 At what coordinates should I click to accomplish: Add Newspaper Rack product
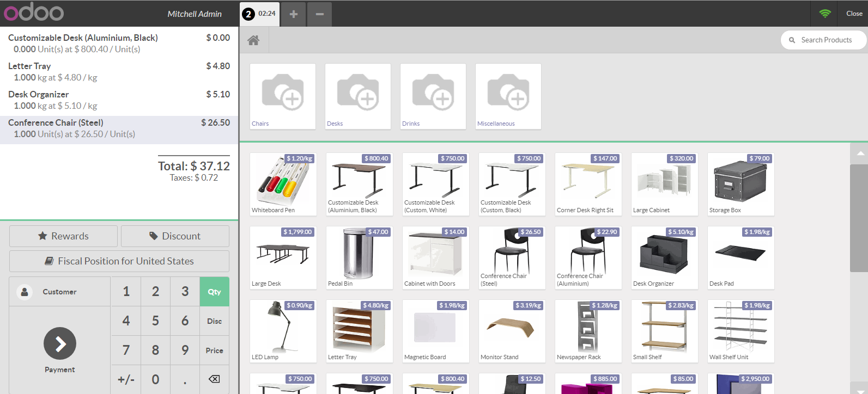(x=588, y=331)
